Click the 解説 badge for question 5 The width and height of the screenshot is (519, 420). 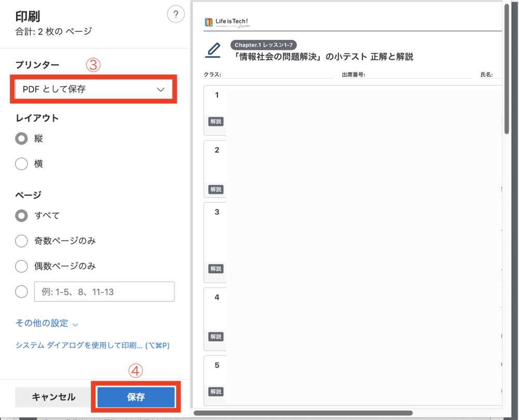(x=215, y=391)
